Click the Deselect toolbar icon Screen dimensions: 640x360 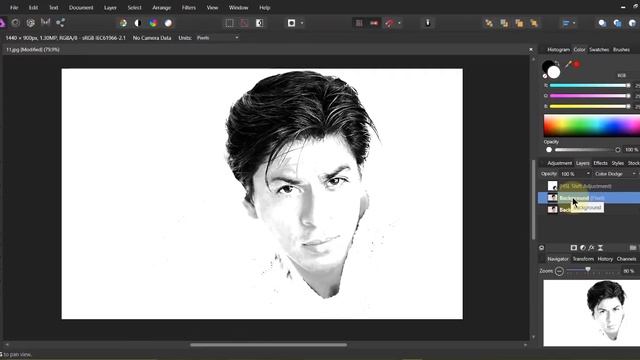[x=244, y=23]
